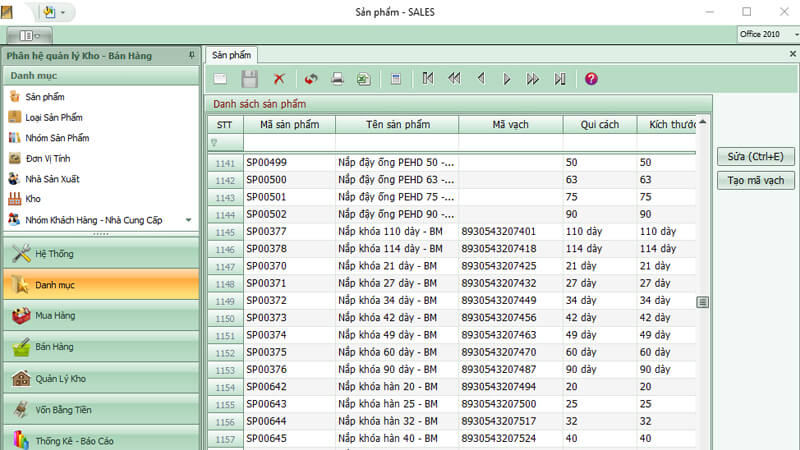
Task: Go to first record icon
Action: click(428, 79)
